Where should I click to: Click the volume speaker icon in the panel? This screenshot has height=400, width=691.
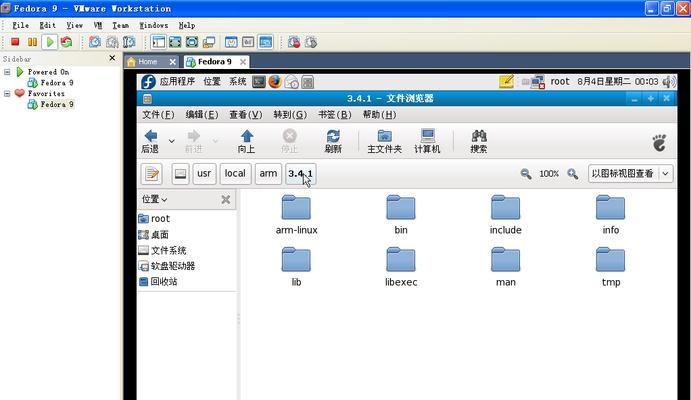click(669, 81)
